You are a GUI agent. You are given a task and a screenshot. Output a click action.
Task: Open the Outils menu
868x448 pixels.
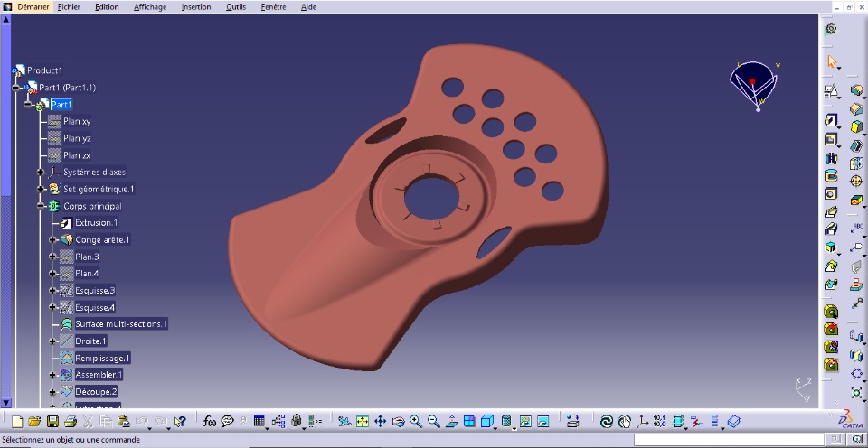coord(236,7)
